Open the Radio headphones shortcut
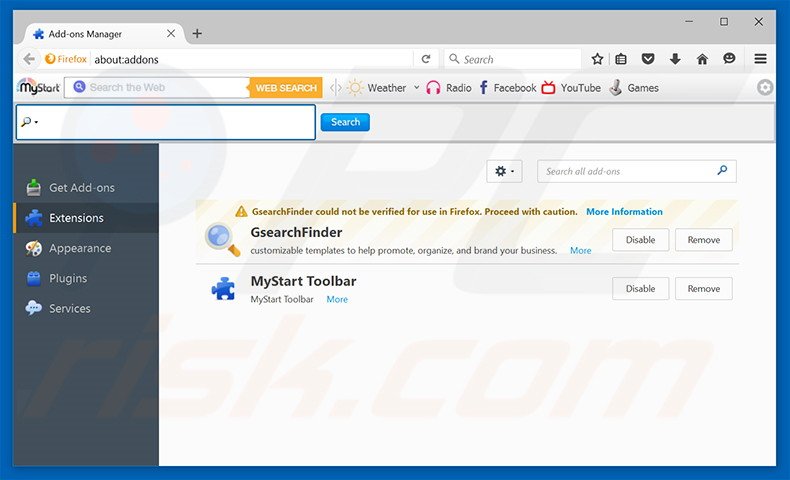790x480 pixels. [448, 88]
